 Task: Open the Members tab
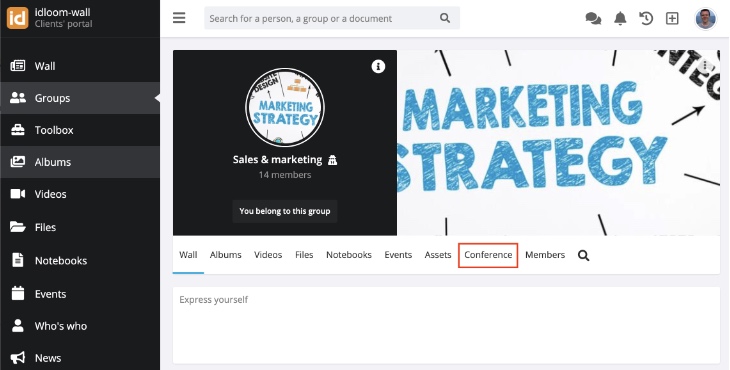pos(545,255)
